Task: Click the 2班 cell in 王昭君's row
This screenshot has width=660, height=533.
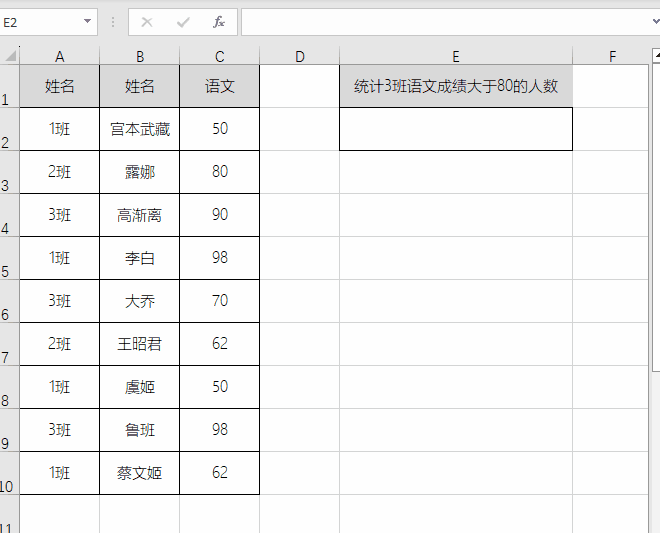Action: pos(59,344)
